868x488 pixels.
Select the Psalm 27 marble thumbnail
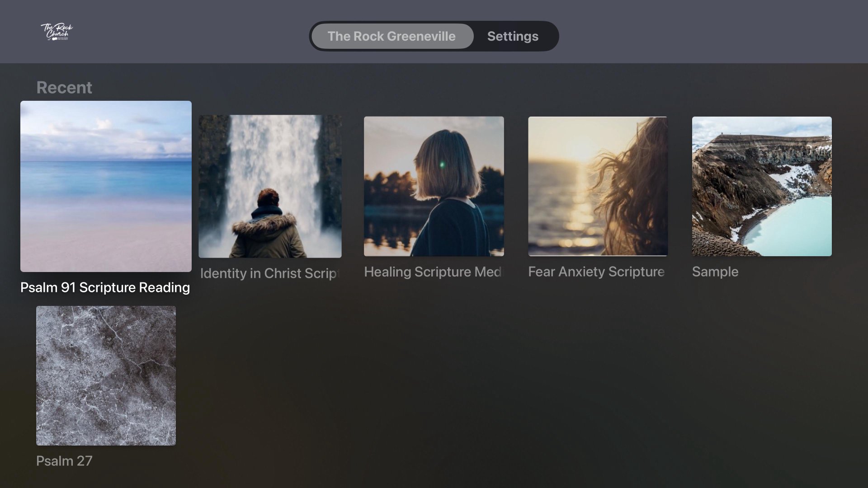pyautogui.click(x=106, y=375)
